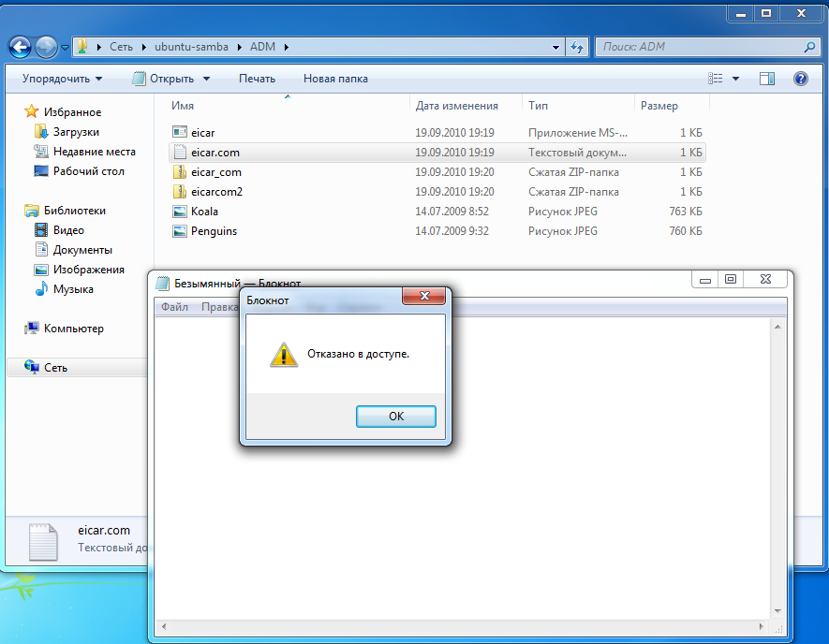The image size is (829, 644).
Task: Go forward with the Explorer forward arrow
Action: click(x=46, y=47)
